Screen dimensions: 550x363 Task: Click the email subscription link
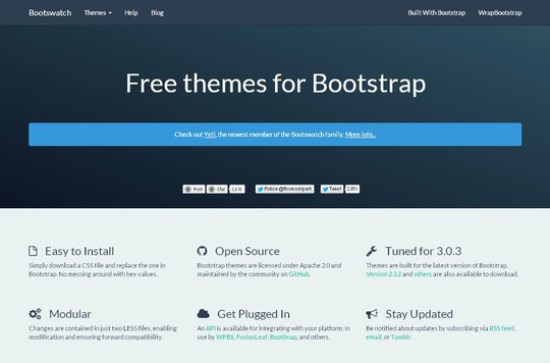(x=374, y=337)
